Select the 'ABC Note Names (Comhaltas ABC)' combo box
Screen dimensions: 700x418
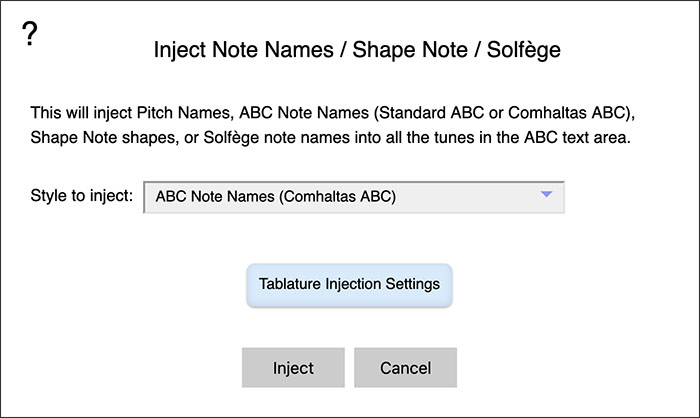pos(354,197)
